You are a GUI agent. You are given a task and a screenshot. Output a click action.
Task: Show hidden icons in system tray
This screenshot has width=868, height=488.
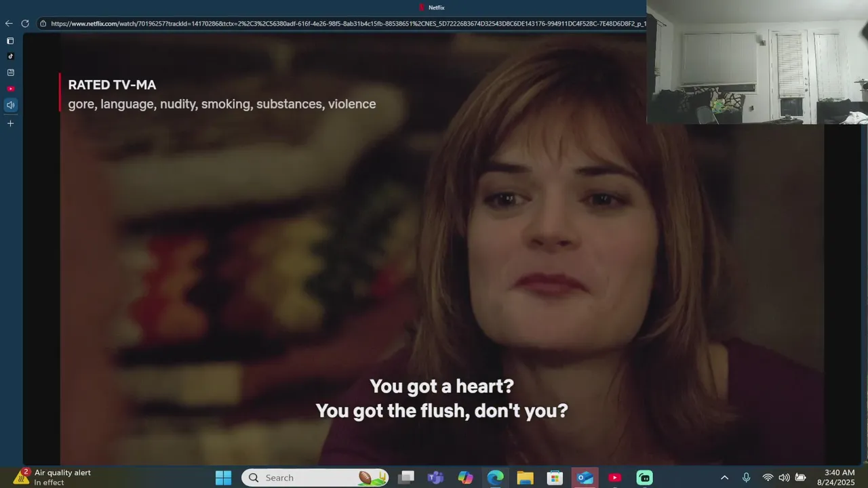click(x=724, y=478)
